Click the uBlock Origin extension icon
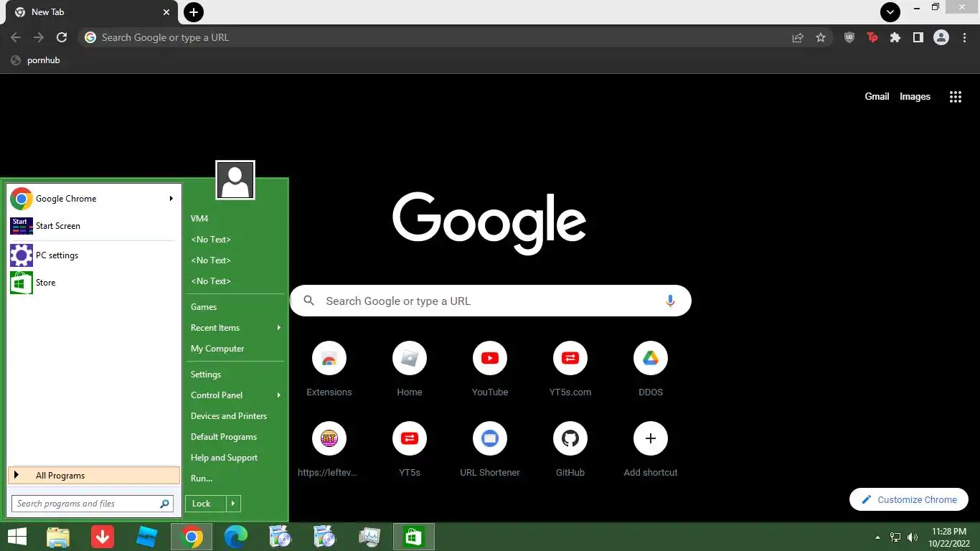This screenshot has height=551, width=980. (849, 37)
